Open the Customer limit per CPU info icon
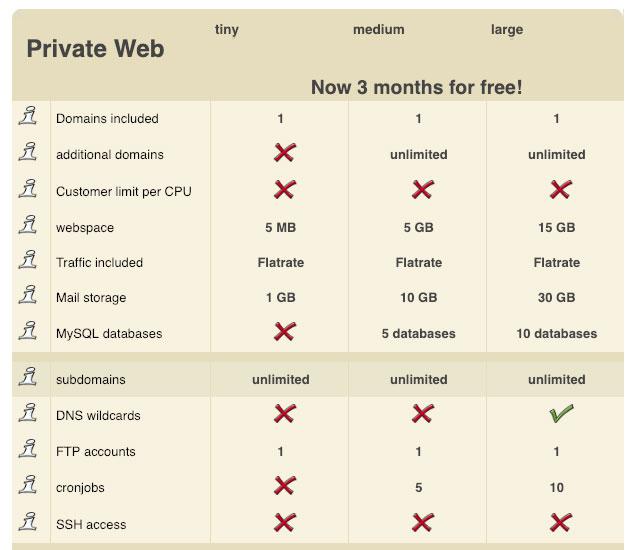Image resolution: width=637 pixels, height=550 pixels. point(28,188)
